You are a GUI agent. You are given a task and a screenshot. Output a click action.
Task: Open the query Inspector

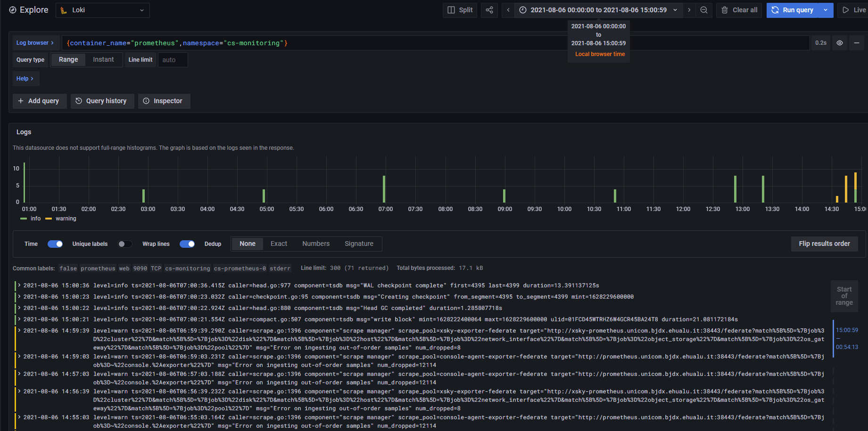164,101
